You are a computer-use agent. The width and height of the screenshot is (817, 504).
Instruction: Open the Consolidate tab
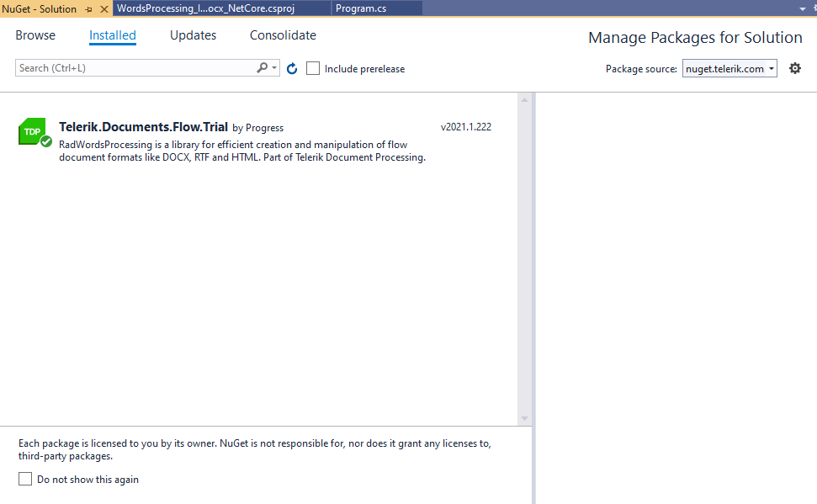pos(283,35)
